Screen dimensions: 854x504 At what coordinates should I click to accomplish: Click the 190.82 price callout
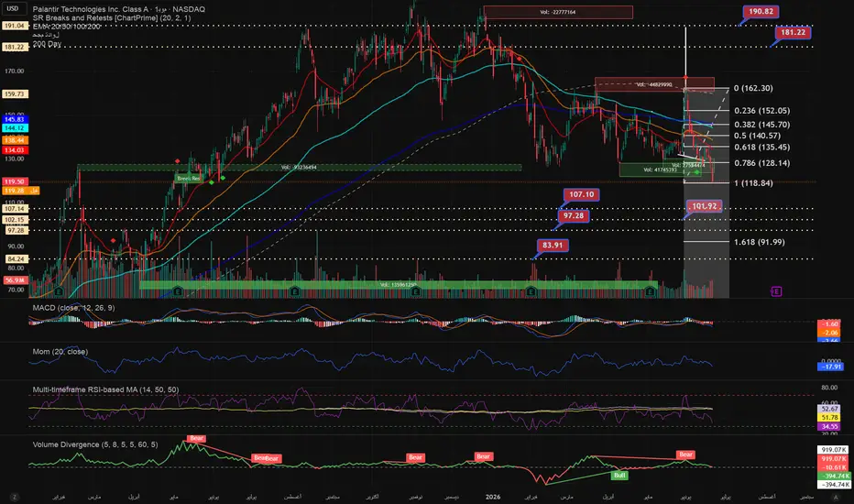[761, 11]
